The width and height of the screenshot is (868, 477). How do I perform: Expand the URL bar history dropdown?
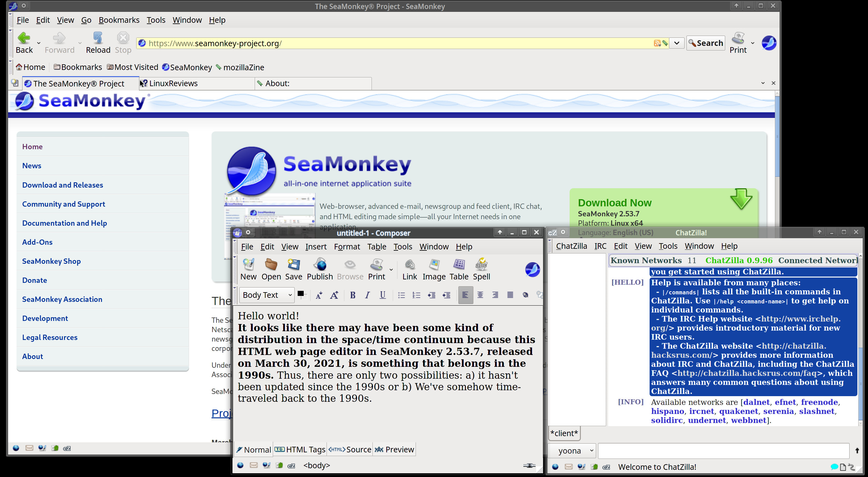coord(676,43)
